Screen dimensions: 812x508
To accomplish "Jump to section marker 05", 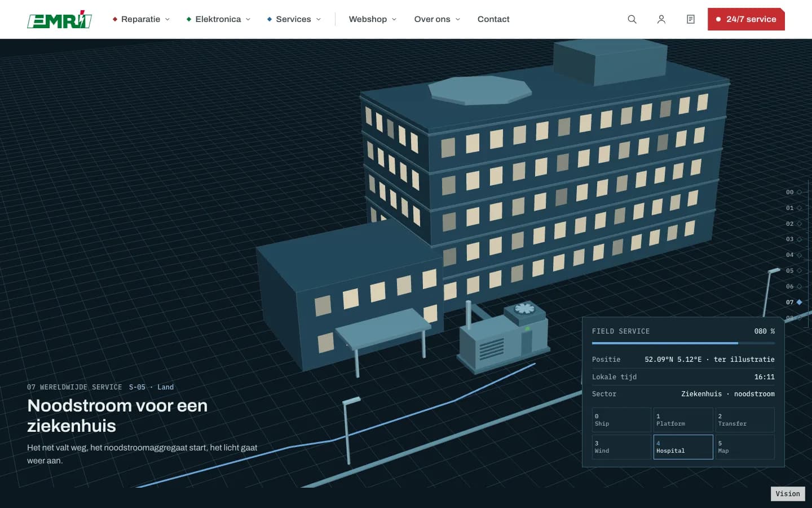I will [x=794, y=271].
